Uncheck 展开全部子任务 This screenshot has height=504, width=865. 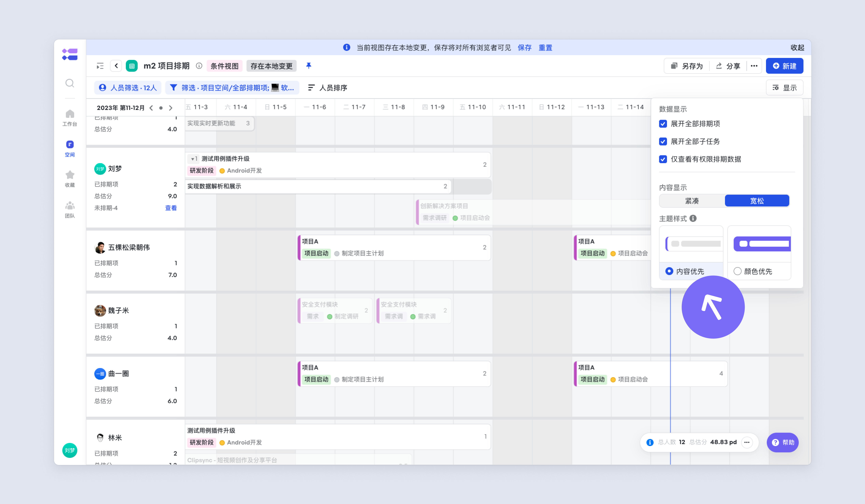pos(663,142)
